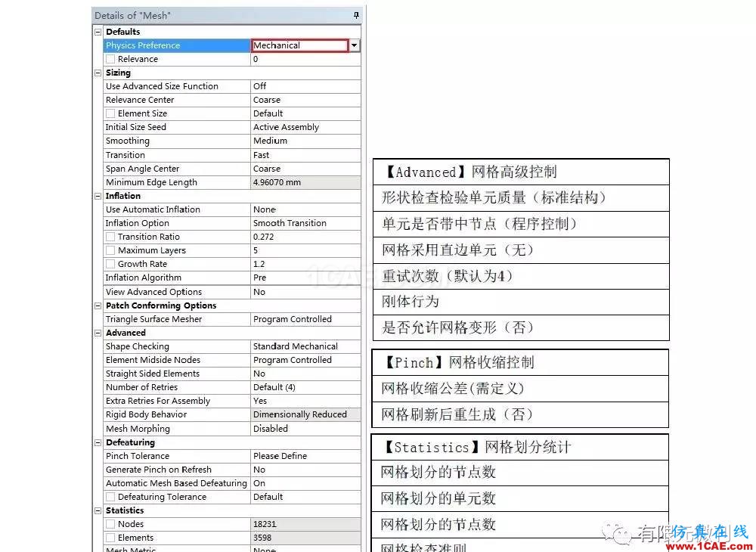This screenshot has width=756, height=552.
Task: Select Triangle Surface Mesher value Program Controlled
Action: click(x=305, y=319)
